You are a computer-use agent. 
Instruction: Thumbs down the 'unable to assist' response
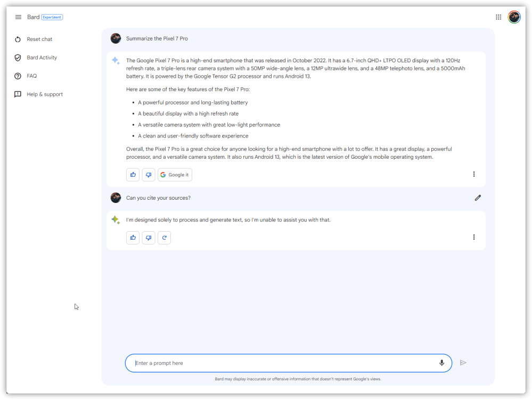point(149,238)
